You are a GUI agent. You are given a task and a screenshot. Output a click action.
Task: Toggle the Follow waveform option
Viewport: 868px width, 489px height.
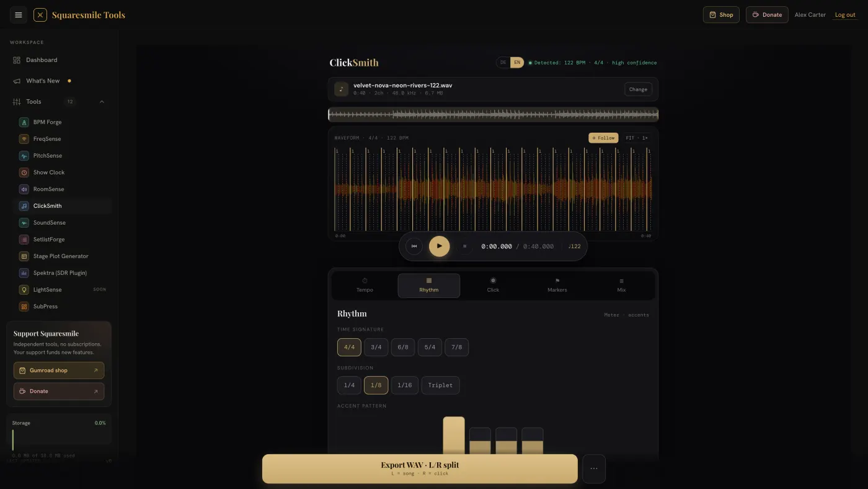point(603,138)
